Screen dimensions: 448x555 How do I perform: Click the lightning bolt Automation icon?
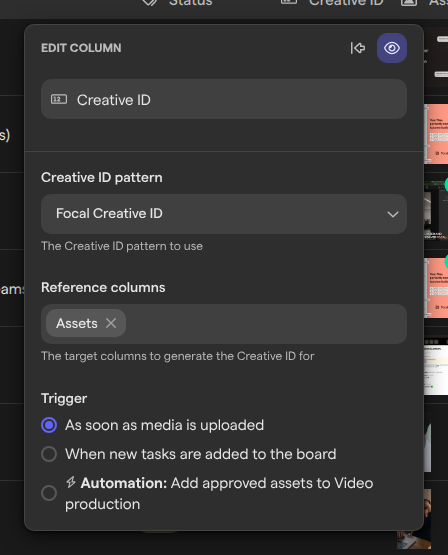(x=71, y=482)
